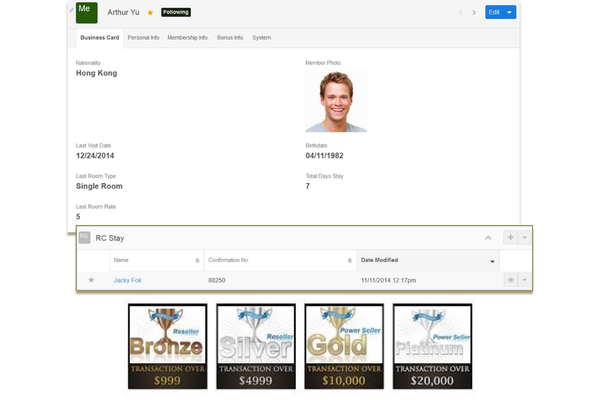Image resolution: width=600 pixels, height=400 pixels.
Task: Go to the previous record arrow
Action: [x=460, y=13]
